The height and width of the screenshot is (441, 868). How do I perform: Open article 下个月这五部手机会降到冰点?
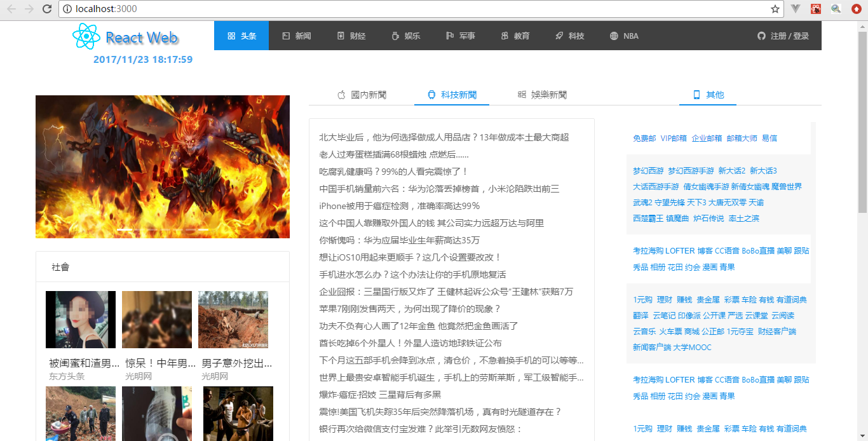click(451, 360)
